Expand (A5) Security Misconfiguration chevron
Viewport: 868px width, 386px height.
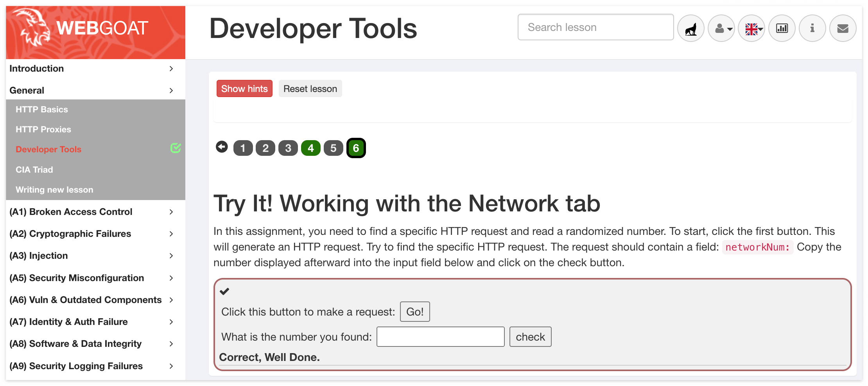click(x=171, y=278)
